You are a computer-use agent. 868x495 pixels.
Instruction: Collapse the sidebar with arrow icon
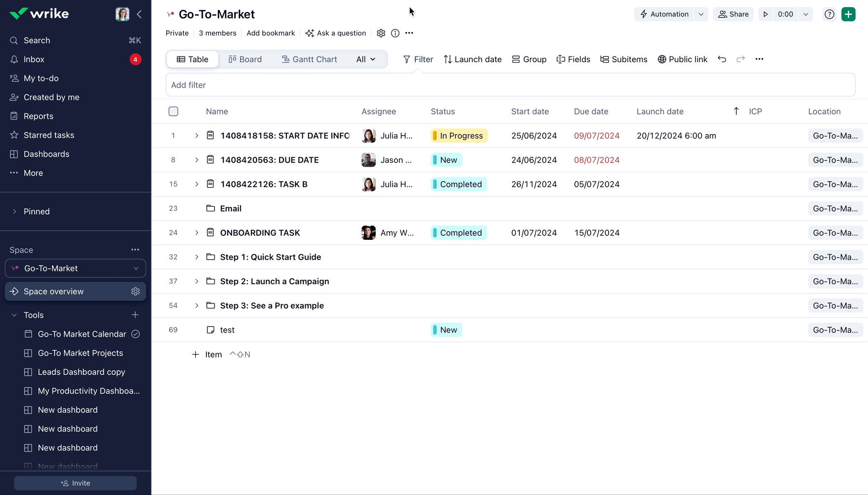coord(139,14)
